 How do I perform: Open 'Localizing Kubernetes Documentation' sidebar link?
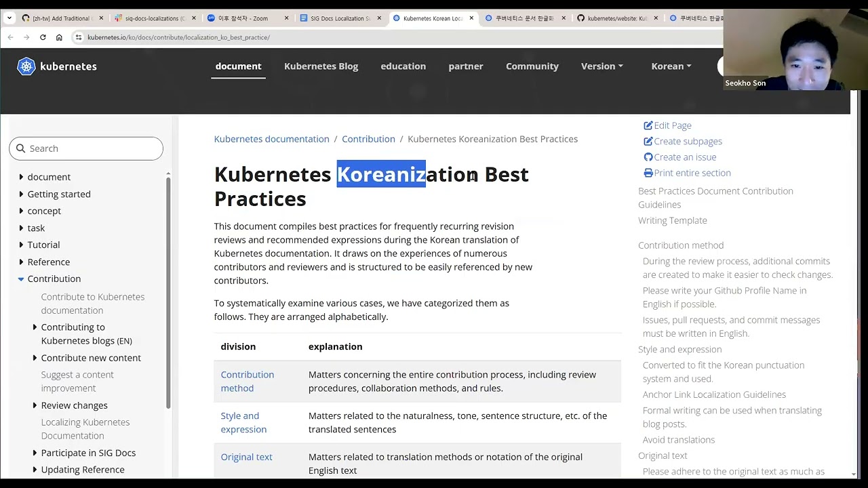point(85,429)
